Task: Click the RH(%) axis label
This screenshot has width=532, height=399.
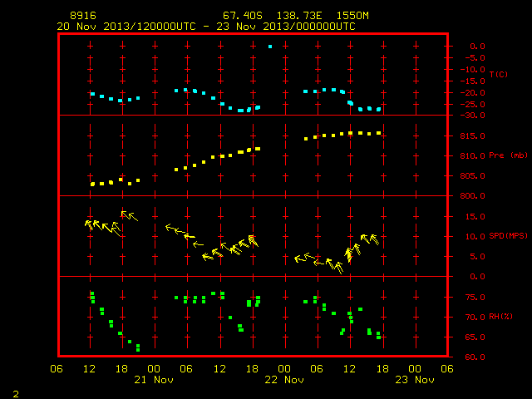Action: coord(500,317)
